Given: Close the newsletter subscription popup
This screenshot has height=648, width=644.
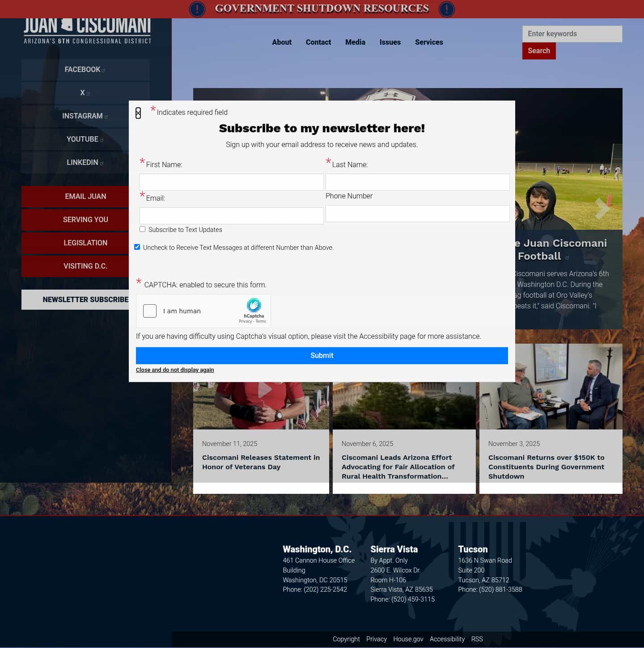Looking at the screenshot, I should coord(138,114).
